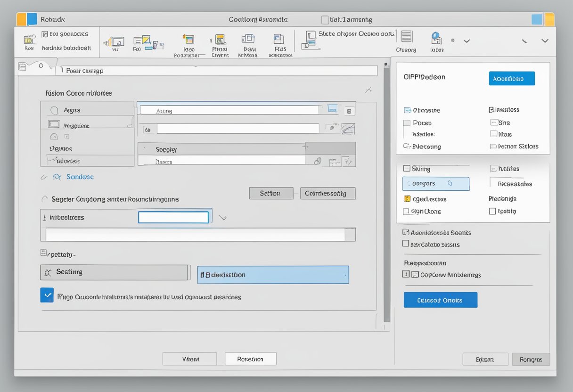Toggle the blue checked checkbox at bottom left
This screenshot has height=392, width=573.
47,295
